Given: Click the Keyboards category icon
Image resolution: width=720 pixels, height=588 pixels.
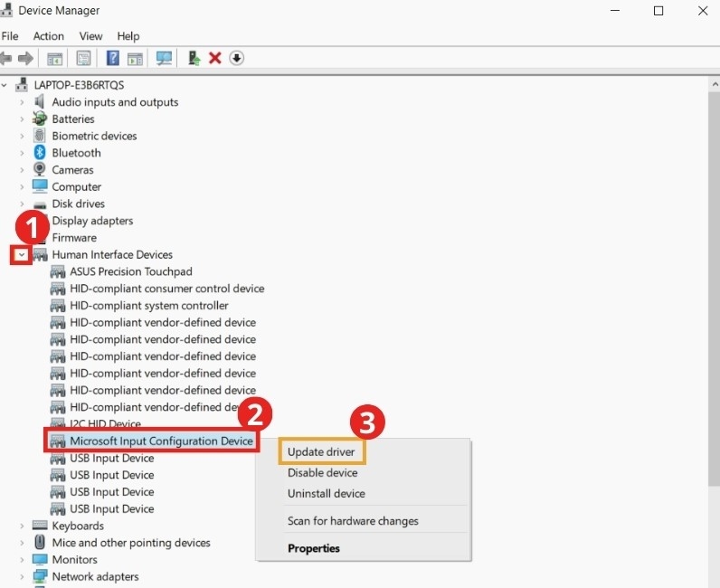Looking at the screenshot, I should (40, 525).
